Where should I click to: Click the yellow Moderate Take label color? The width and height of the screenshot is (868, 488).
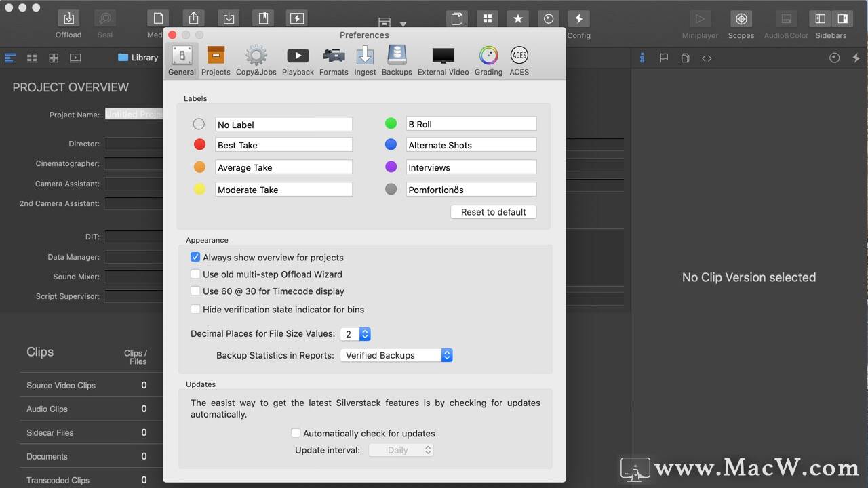pyautogui.click(x=199, y=189)
